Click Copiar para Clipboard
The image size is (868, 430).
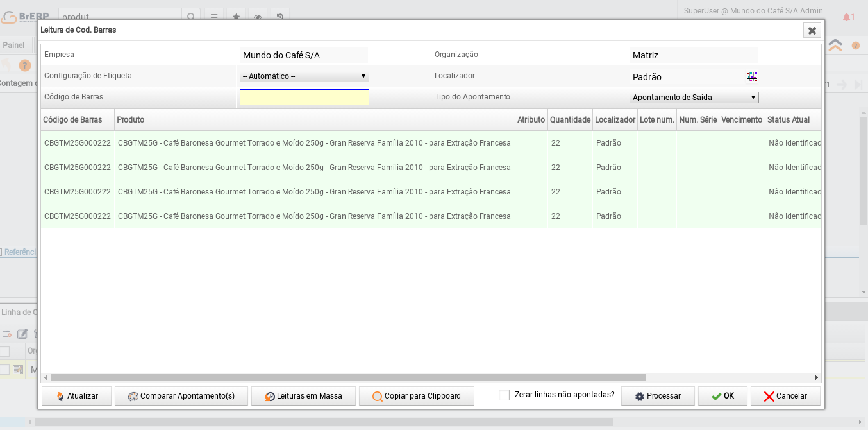417,396
